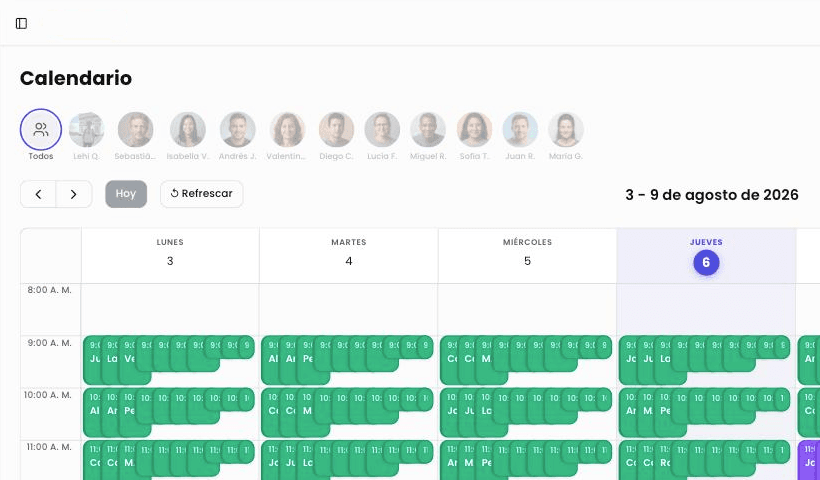Click the 9:00 A. M. time label
This screenshot has height=480, width=820.
point(50,343)
